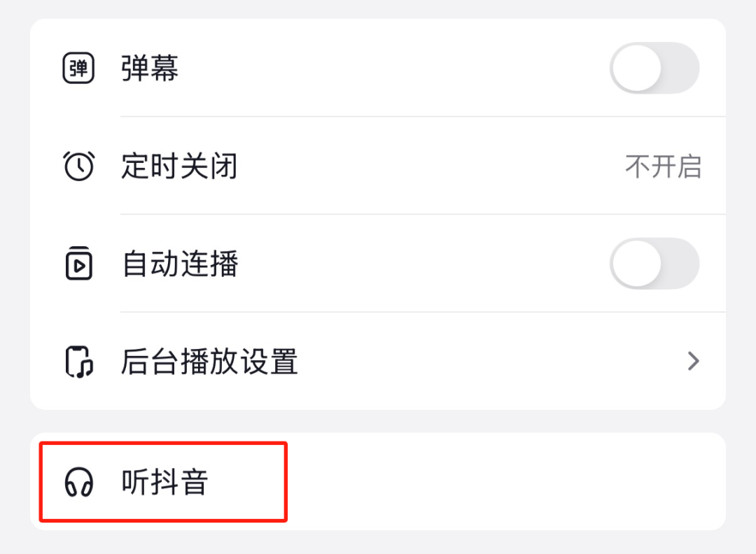This screenshot has width=756, height=554.
Task: Click the 自动连播 autoplay icon
Action: 78,264
